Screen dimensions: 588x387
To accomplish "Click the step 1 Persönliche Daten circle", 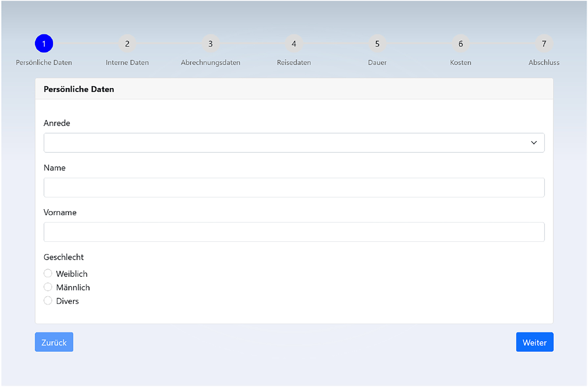I will tap(44, 43).
